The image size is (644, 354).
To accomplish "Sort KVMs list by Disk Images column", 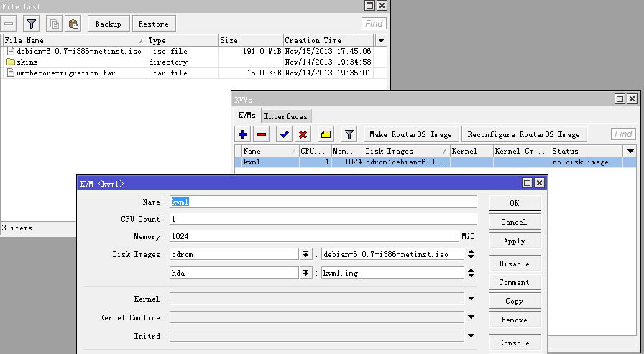I will coord(407,151).
